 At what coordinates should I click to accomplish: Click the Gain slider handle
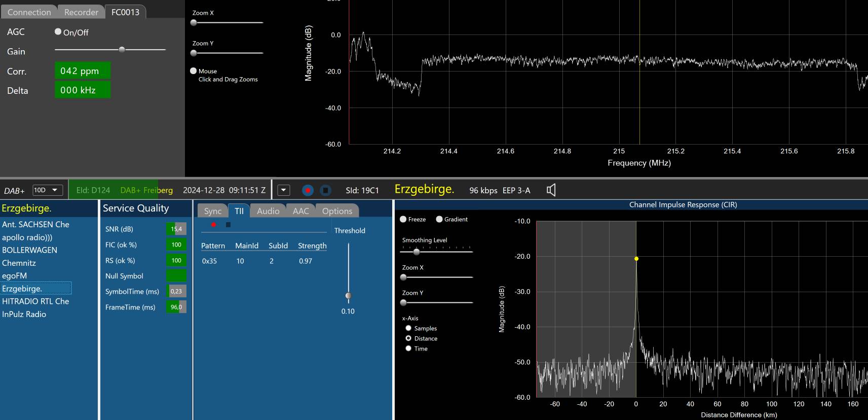pyautogui.click(x=122, y=50)
